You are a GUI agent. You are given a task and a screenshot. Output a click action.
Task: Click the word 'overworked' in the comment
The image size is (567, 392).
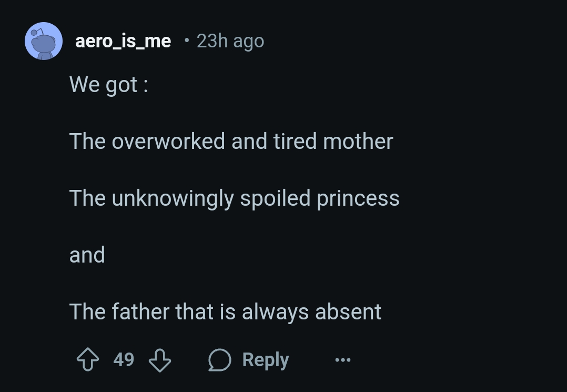(x=168, y=141)
